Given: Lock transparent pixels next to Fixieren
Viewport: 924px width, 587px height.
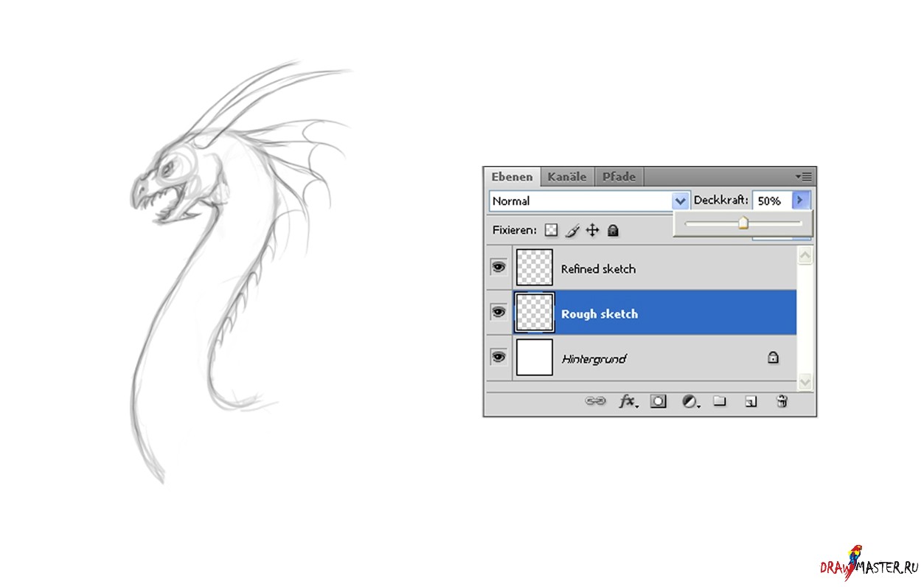Looking at the screenshot, I should click(x=551, y=230).
